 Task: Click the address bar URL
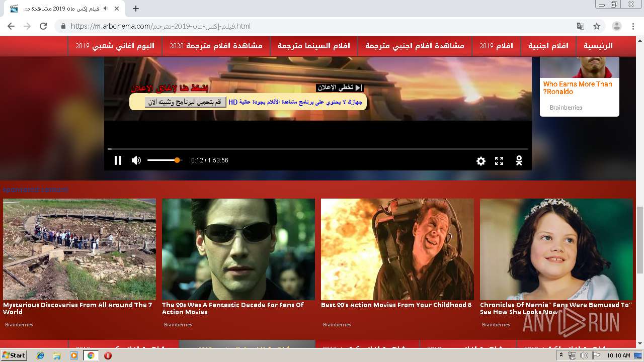point(160,26)
